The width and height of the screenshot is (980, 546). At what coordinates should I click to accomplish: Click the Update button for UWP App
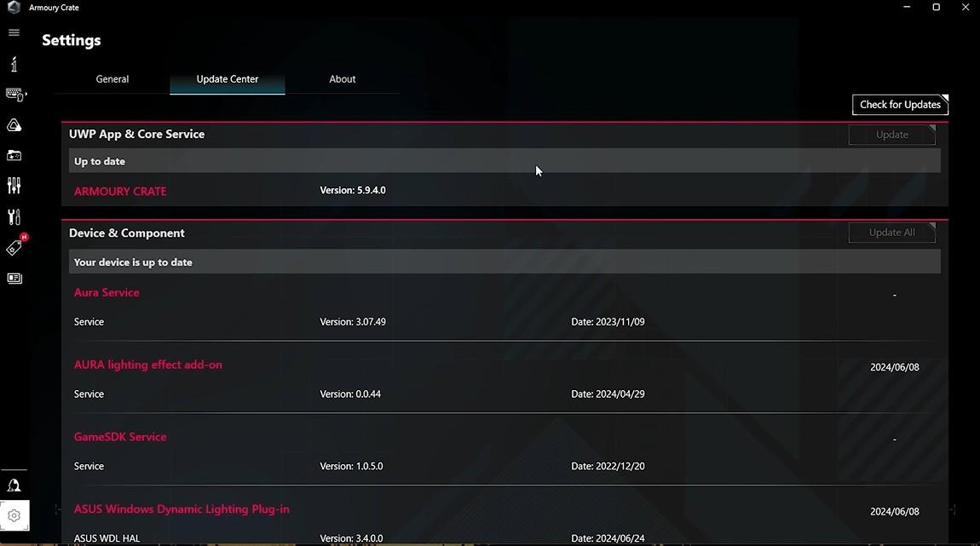pyautogui.click(x=892, y=135)
